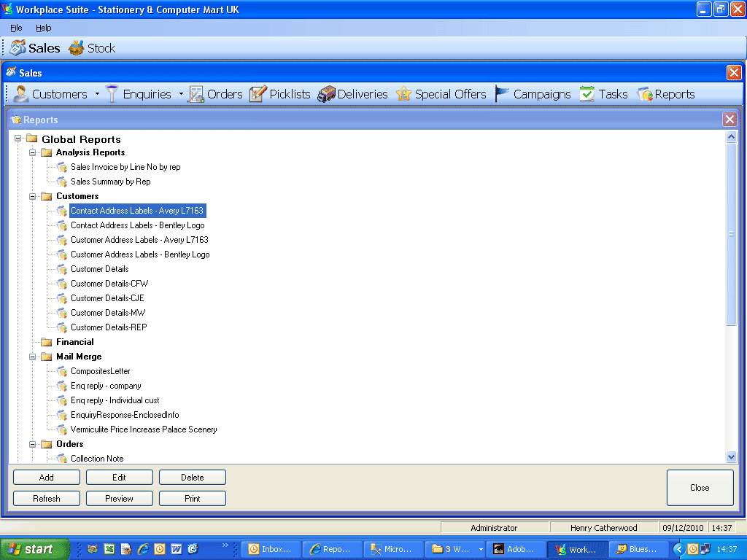Click the large Close button
747x560 pixels.
click(700, 488)
